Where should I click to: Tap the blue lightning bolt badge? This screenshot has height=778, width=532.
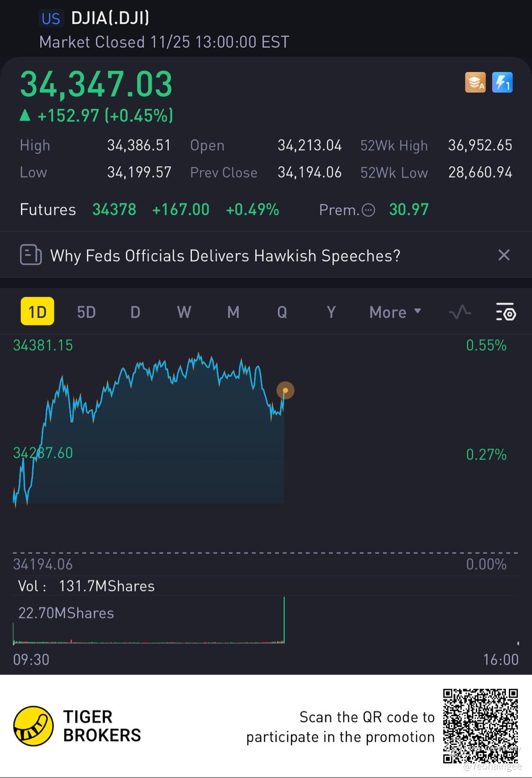[502, 83]
